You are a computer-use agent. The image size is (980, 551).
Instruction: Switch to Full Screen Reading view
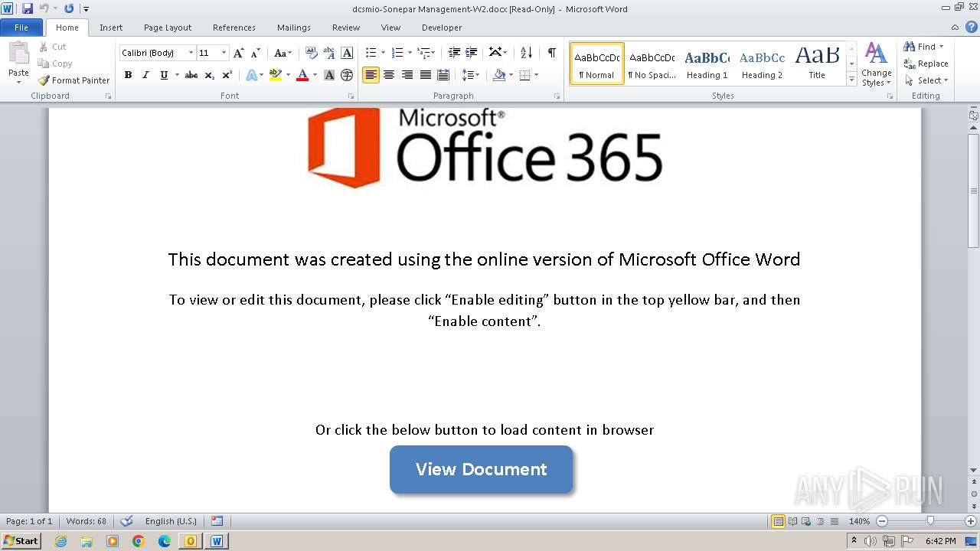point(792,521)
